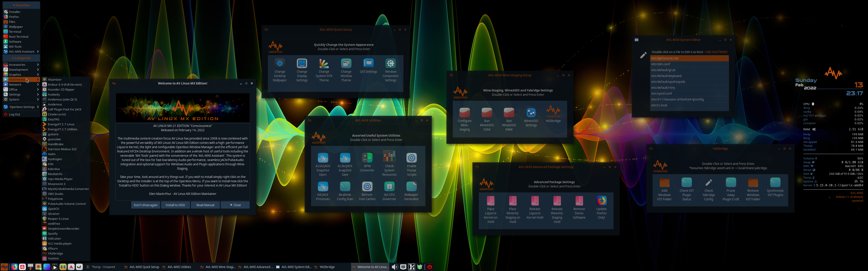Image resolution: width=868 pixels, height=271 pixels.
Task: Click the Set CPU Governor icon
Action: click(389, 191)
